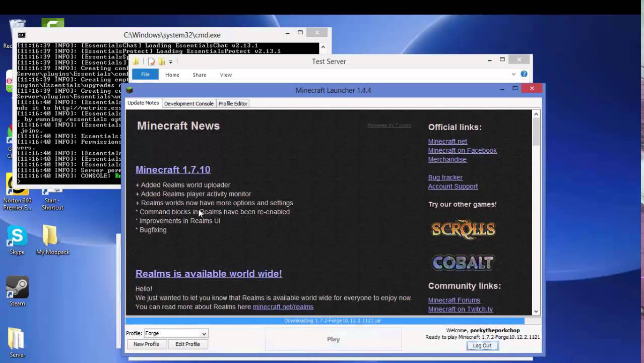This screenshot has height=363, width=644.
Task: Select Norton 360 Premier desktop icon
Action: tap(17, 193)
